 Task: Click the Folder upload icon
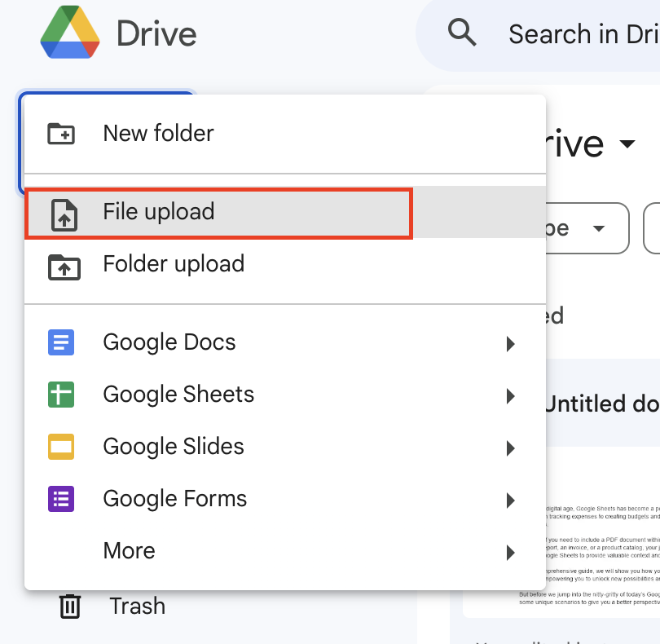coord(64,267)
